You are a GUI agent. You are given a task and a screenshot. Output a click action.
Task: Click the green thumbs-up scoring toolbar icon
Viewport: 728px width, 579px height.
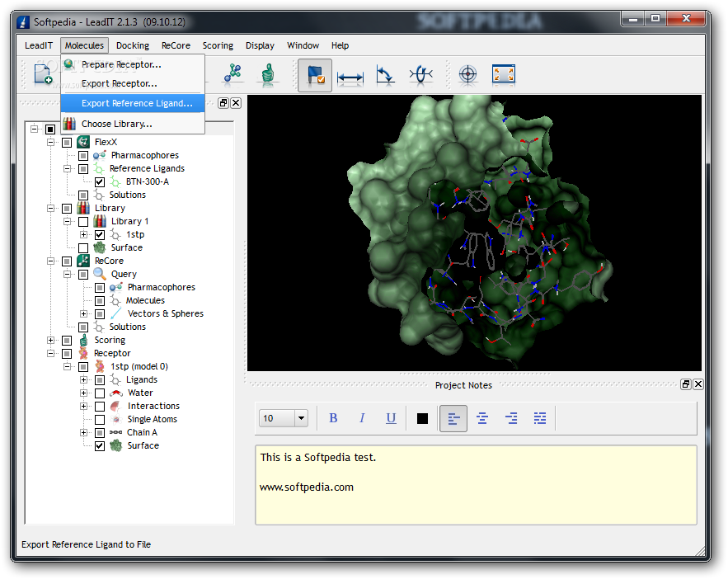coord(268,74)
